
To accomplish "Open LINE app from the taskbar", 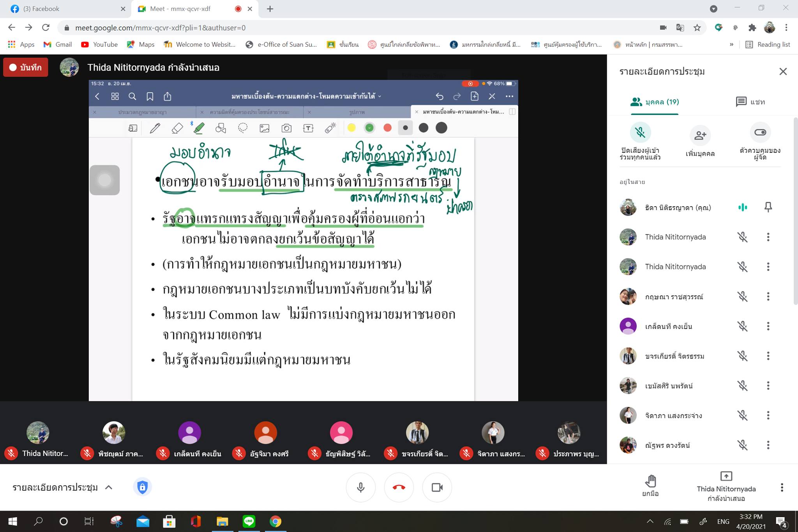I will point(249,521).
